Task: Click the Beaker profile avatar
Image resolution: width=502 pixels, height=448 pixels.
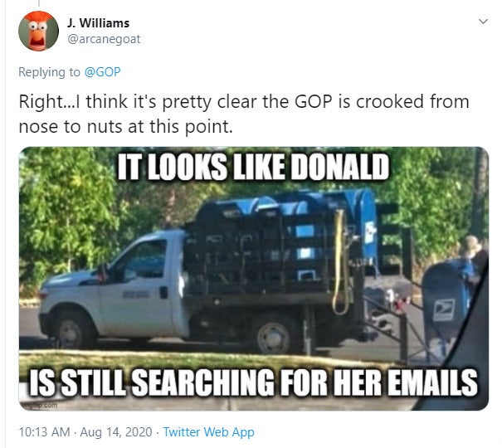Action: pos(38,31)
